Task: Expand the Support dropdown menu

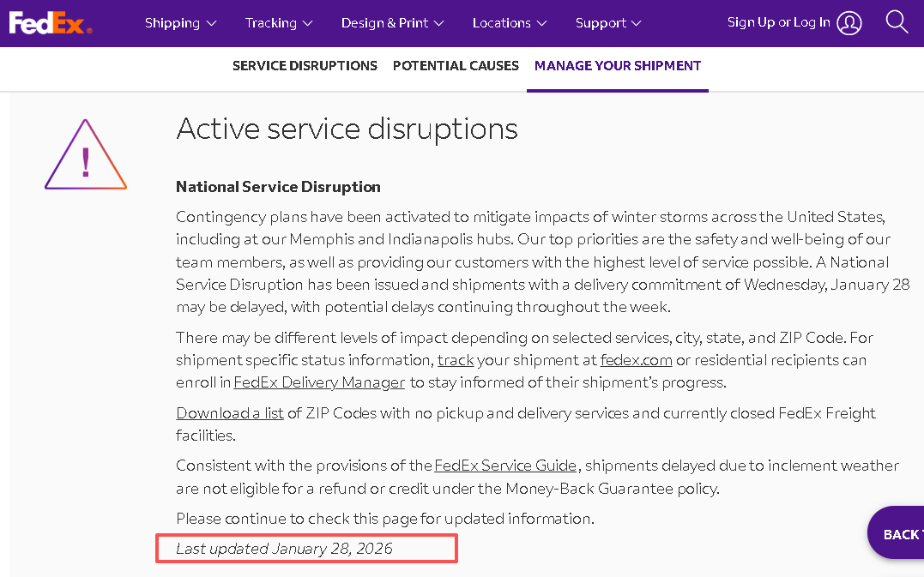Action: 608,23
